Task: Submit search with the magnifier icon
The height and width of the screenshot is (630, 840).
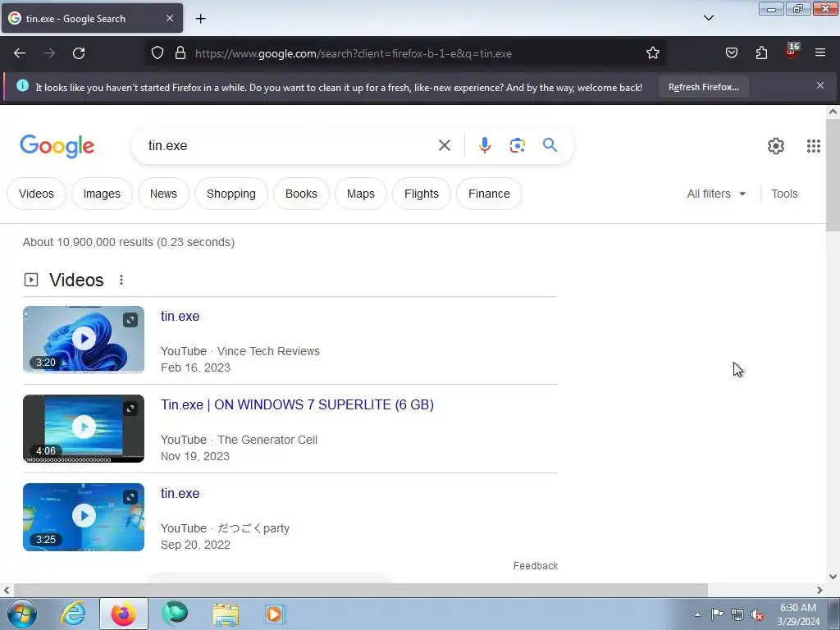Action: tap(550, 144)
